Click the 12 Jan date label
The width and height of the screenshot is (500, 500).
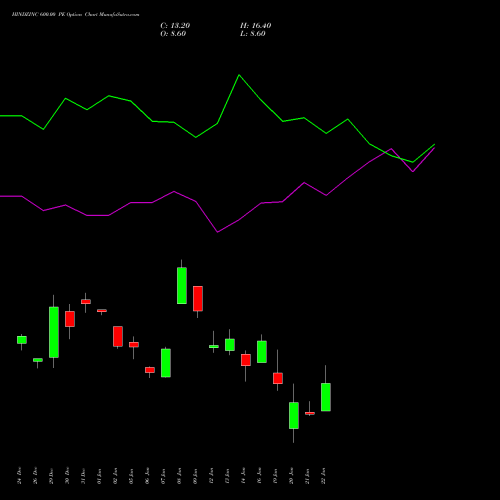point(211,476)
